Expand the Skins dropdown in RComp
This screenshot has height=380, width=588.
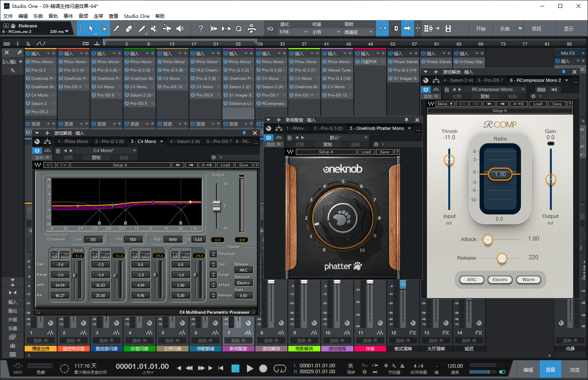(445, 104)
